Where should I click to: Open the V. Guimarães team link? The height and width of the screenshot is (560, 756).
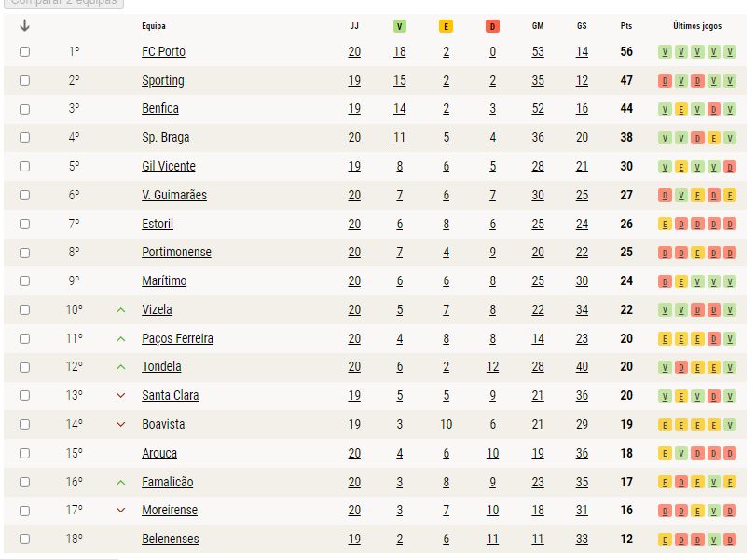pyautogui.click(x=174, y=195)
